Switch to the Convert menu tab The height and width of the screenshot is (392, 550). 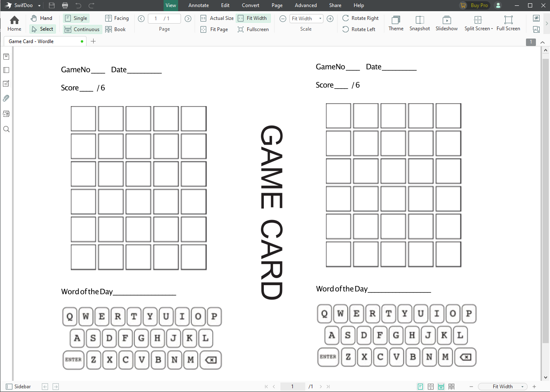click(x=251, y=5)
